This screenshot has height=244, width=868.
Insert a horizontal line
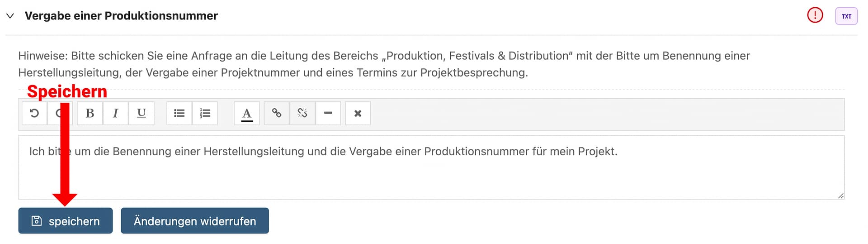[328, 113]
